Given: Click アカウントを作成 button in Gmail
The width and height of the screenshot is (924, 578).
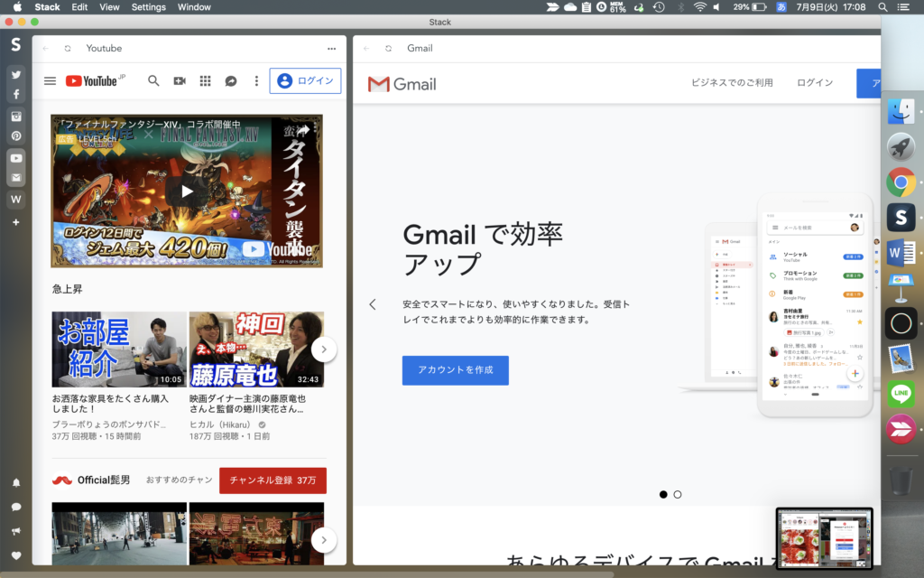Looking at the screenshot, I should [456, 369].
